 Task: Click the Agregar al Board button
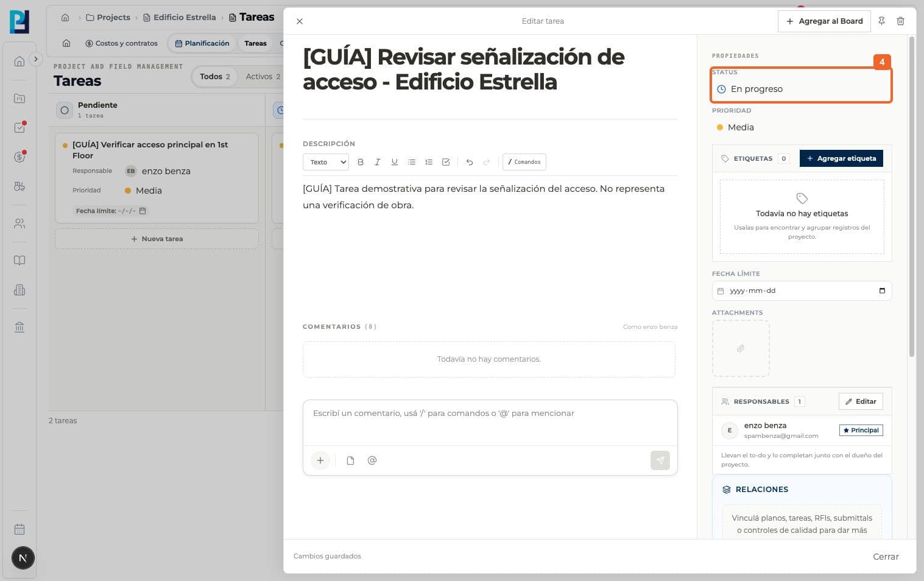coord(824,21)
